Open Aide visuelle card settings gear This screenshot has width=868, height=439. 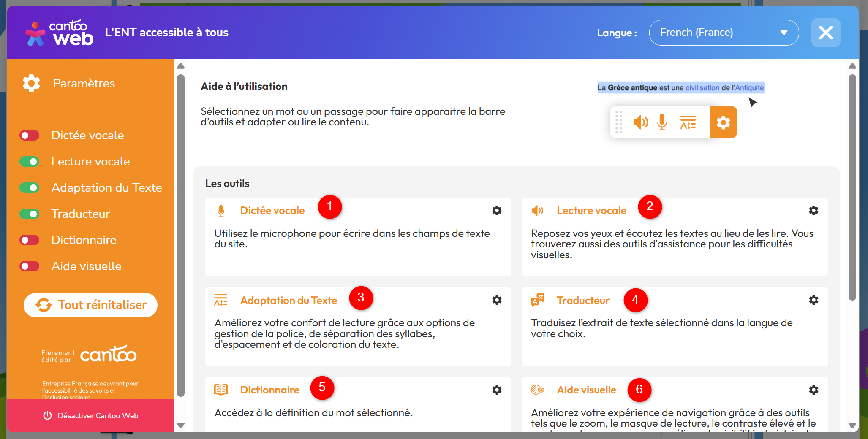(x=813, y=390)
